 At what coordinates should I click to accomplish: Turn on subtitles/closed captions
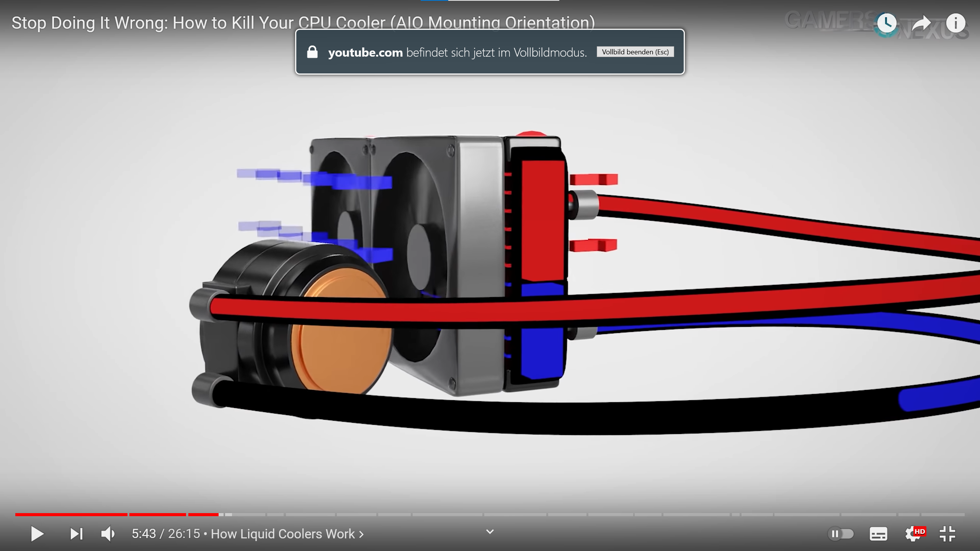coord(878,534)
